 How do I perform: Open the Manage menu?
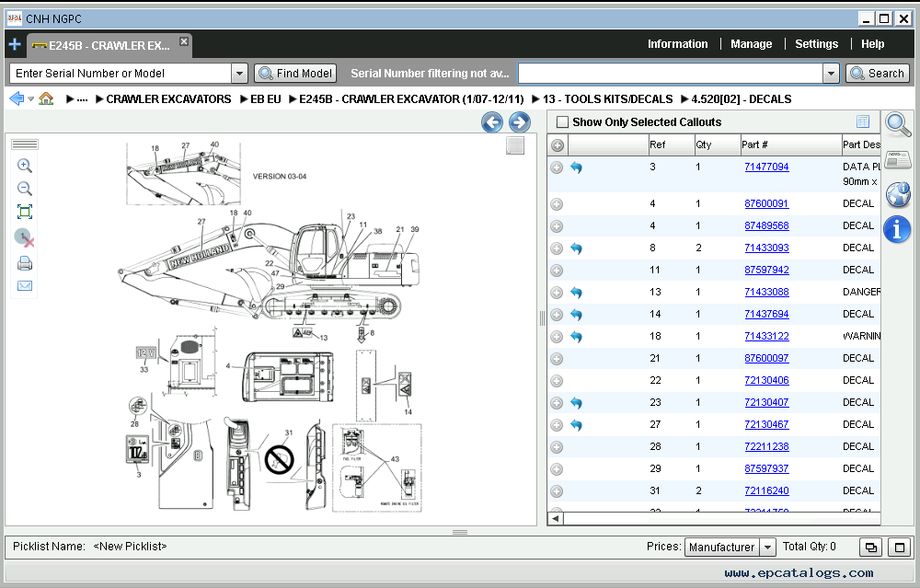point(751,44)
